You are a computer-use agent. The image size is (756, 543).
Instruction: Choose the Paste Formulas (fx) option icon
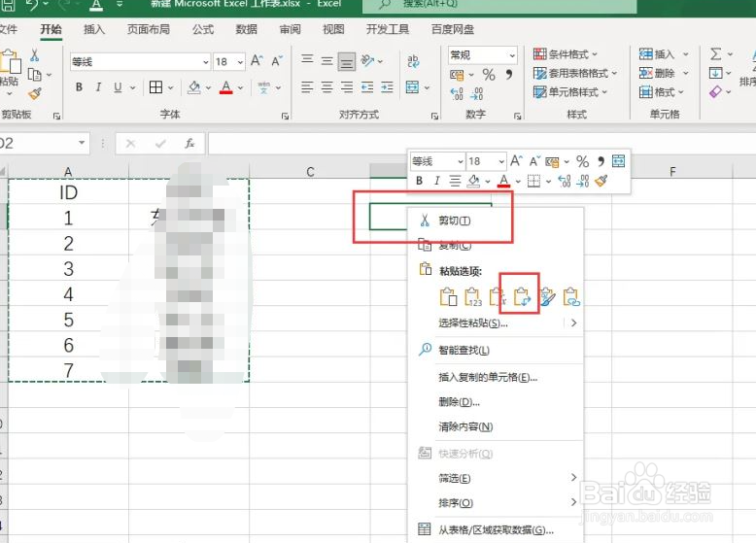(x=497, y=297)
